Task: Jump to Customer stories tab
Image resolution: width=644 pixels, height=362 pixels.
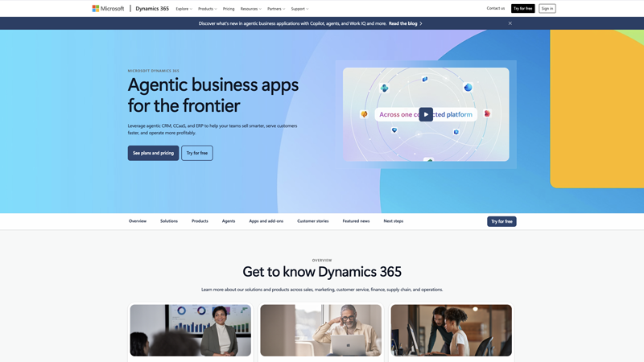Action: pyautogui.click(x=313, y=220)
